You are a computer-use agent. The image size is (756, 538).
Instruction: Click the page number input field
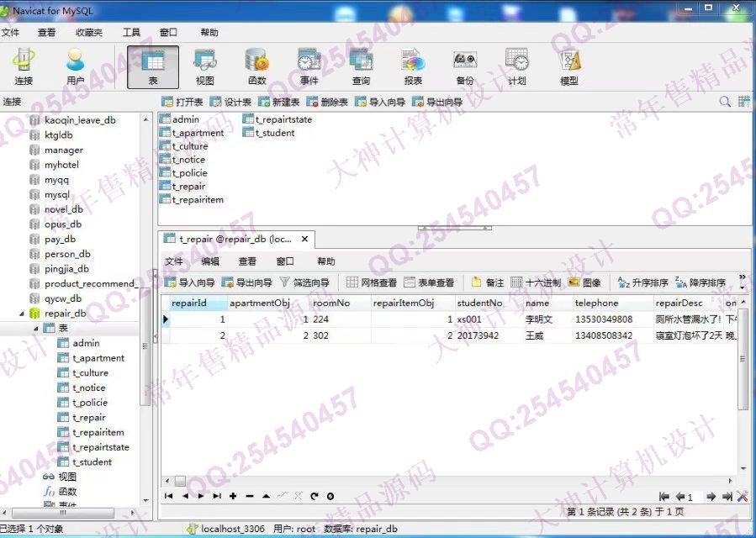695,497
